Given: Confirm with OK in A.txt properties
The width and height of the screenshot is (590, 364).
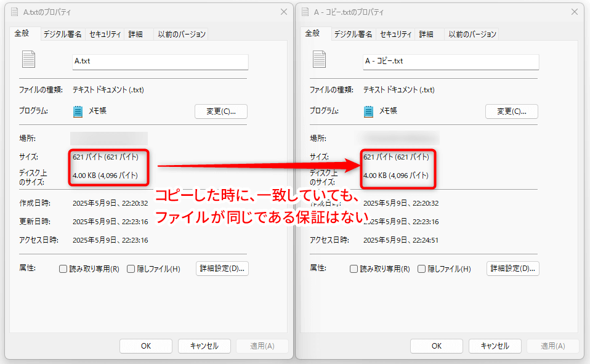Looking at the screenshot, I should coord(146,346).
